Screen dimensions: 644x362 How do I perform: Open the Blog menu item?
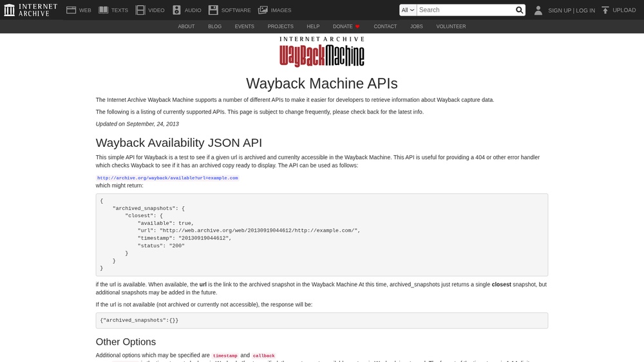pos(215,26)
